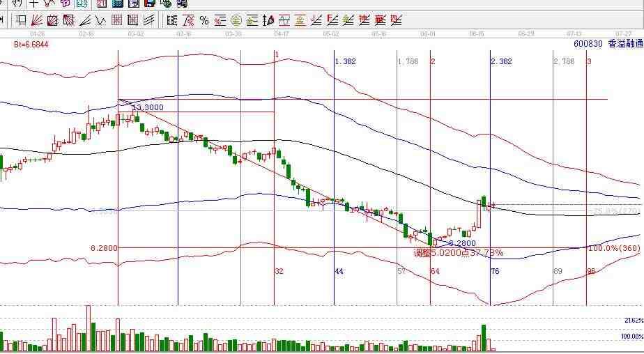Click the 13.3000 high price label
Screen dimensions: 644x354
(148, 107)
